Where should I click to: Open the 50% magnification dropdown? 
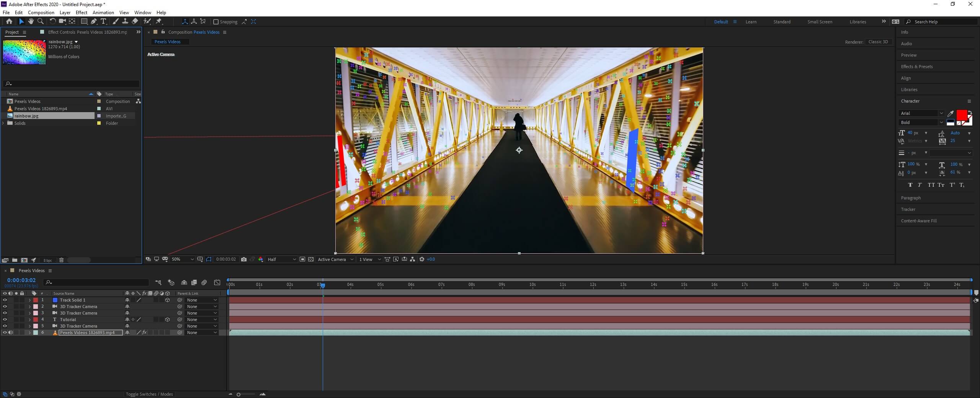pyautogui.click(x=183, y=259)
